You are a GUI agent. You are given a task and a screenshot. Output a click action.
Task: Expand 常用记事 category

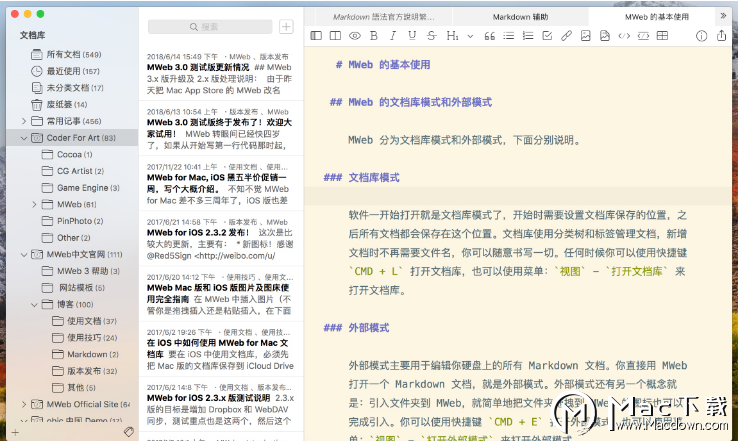pos(24,121)
